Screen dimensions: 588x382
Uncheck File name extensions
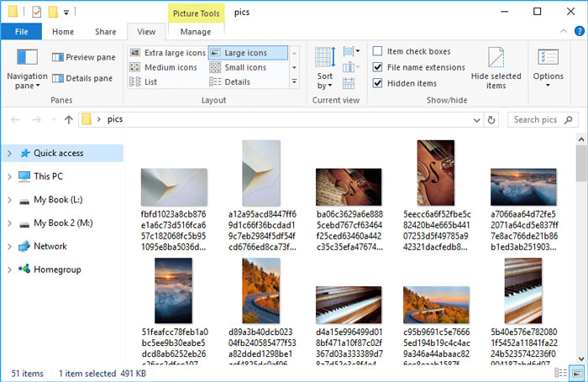pos(378,67)
